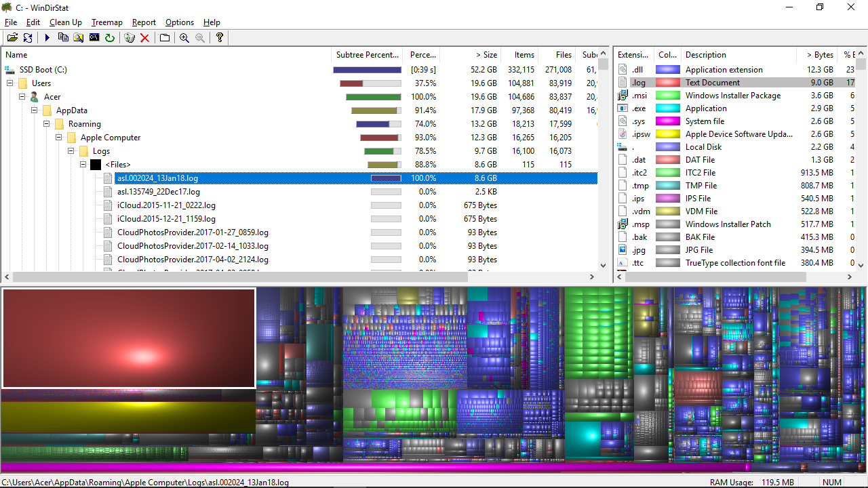Click the .dll file type icon
This screenshot has height=488, width=868.
pos(623,70)
